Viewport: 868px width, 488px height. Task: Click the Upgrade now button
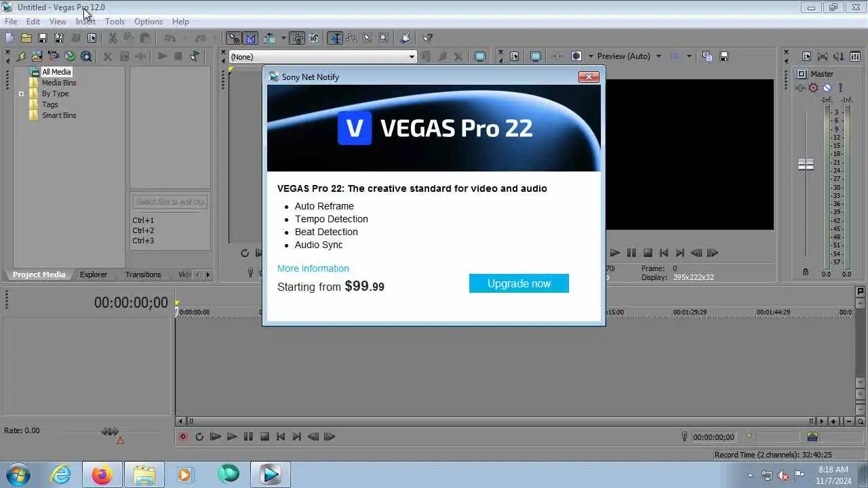pos(519,283)
